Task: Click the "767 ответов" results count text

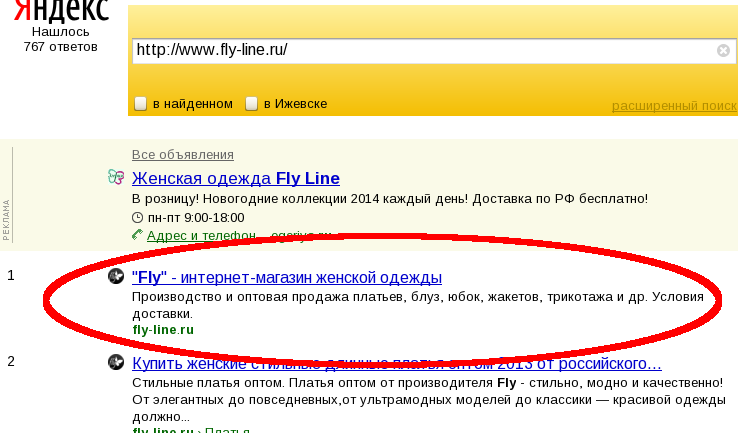Action: [61, 47]
